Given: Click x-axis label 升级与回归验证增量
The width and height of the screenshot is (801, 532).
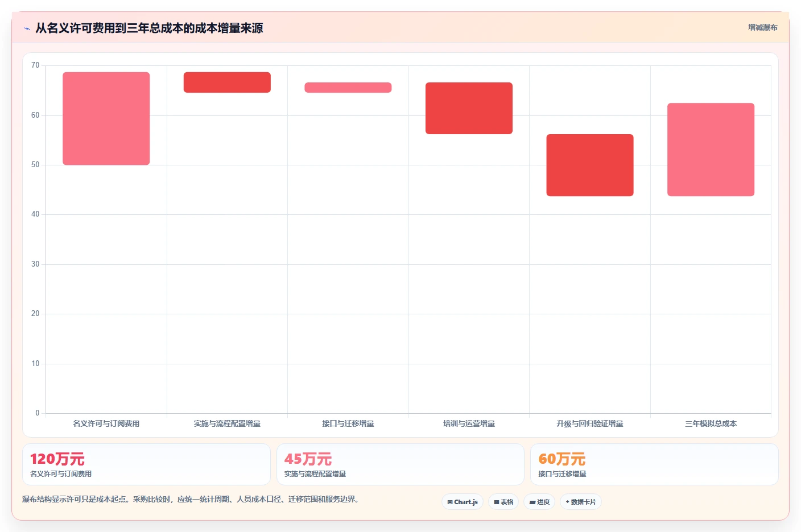Looking at the screenshot, I should coord(590,423).
